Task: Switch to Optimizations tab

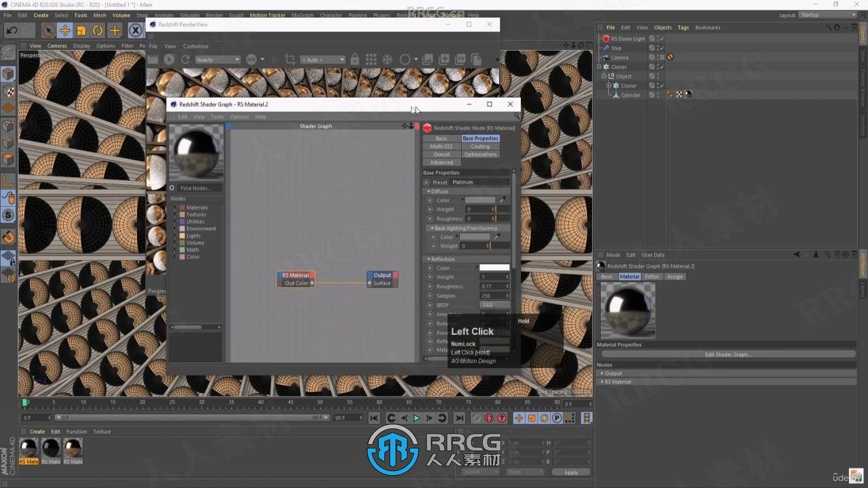Action: [x=480, y=155]
